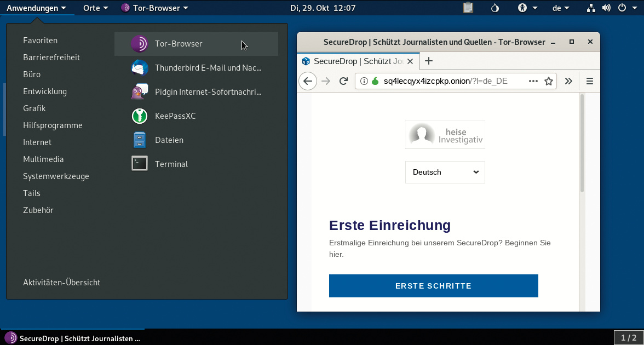
Task: Click the green onion circuit icon
Action: click(375, 81)
